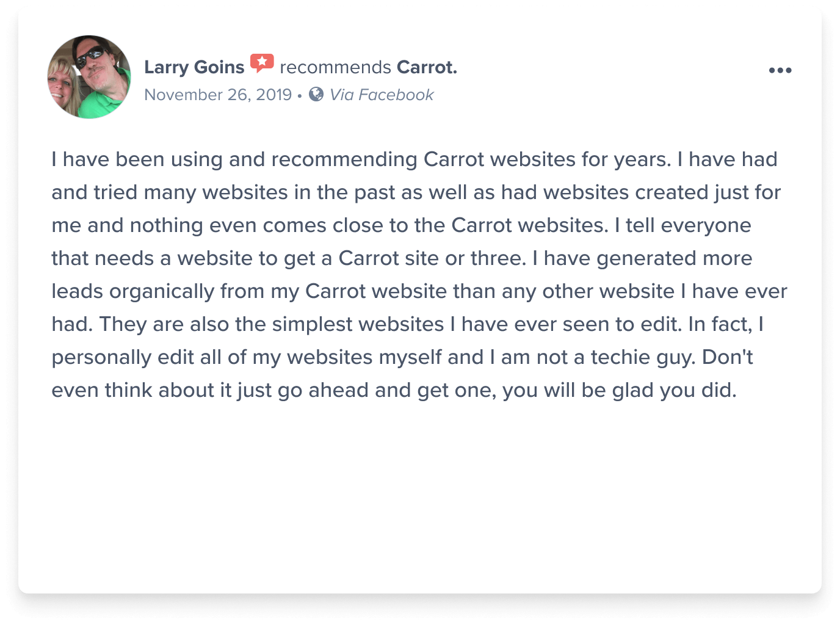Click the phrase you will be glad you did
840x624 pixels.
620,390
